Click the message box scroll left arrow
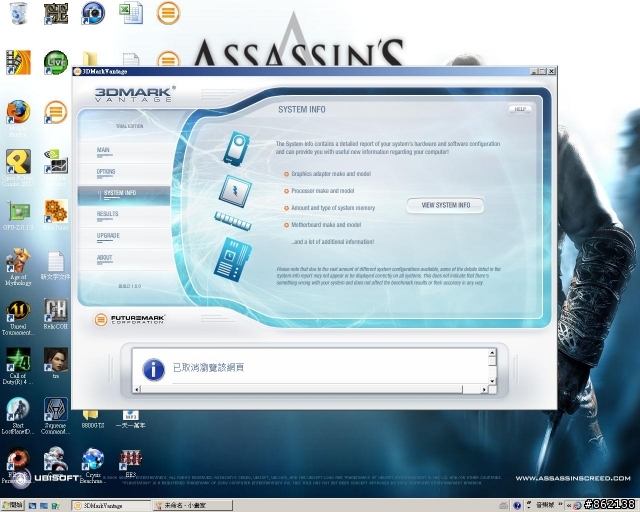640x512 pixels. tap(137, 390)
